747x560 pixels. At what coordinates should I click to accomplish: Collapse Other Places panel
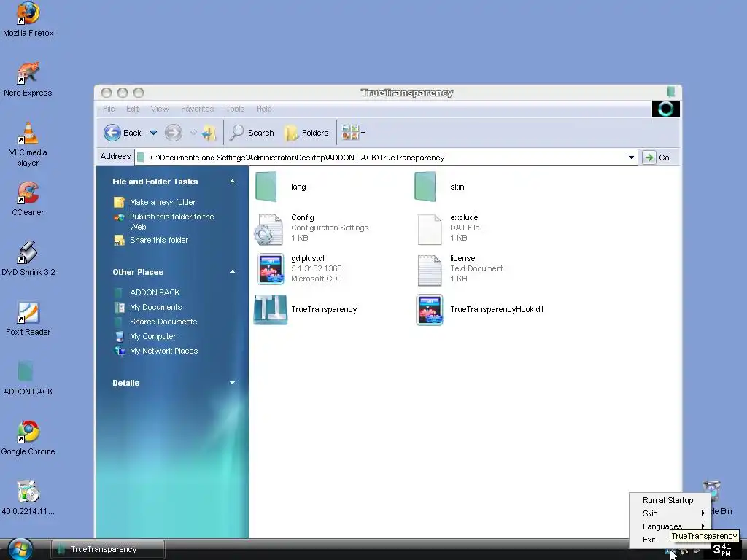tap(233, 272)
